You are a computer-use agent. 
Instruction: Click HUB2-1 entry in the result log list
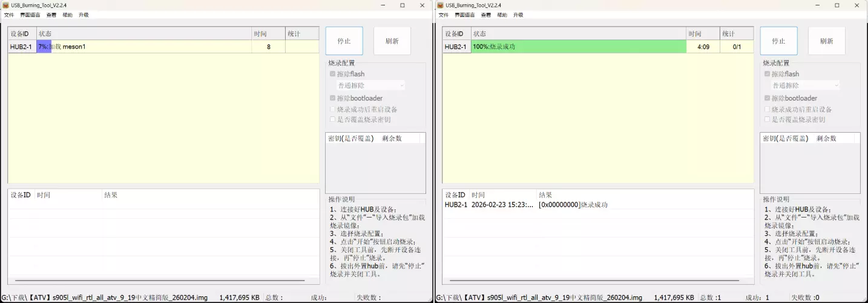click(456, 205)
